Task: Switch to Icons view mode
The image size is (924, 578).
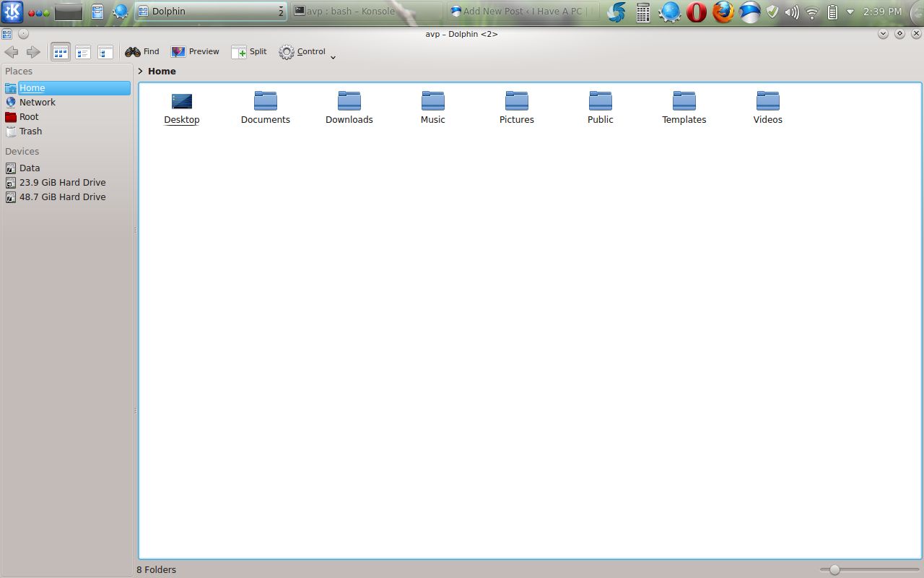Action: (61, 52)
